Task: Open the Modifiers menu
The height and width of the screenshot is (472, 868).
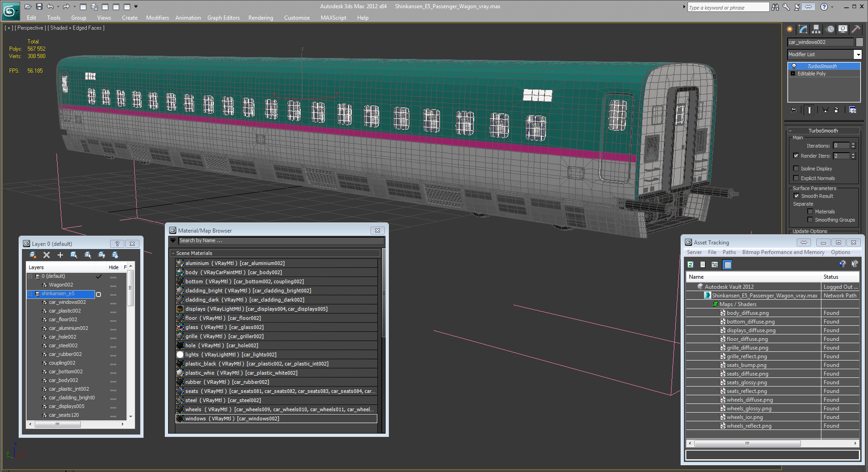Action: (x=157, y=18)
